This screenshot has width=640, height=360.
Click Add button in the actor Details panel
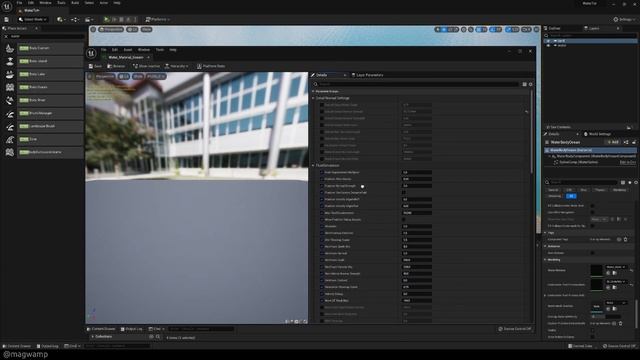pos(613,142)
